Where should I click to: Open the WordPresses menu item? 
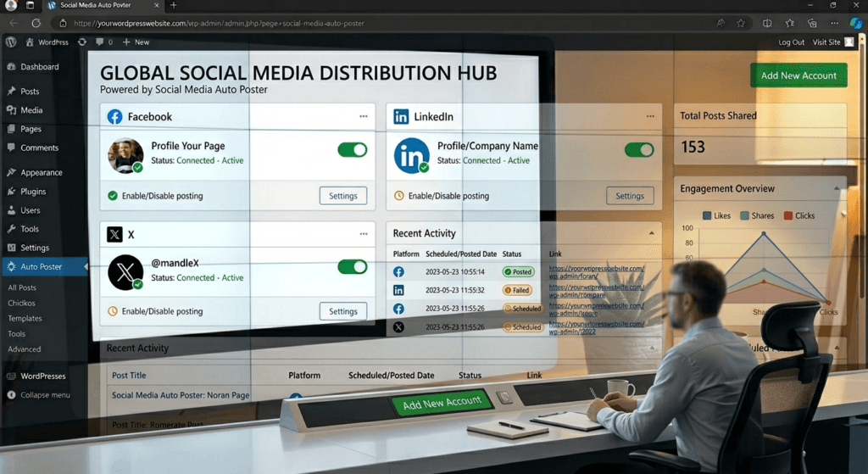pos(43,376)
